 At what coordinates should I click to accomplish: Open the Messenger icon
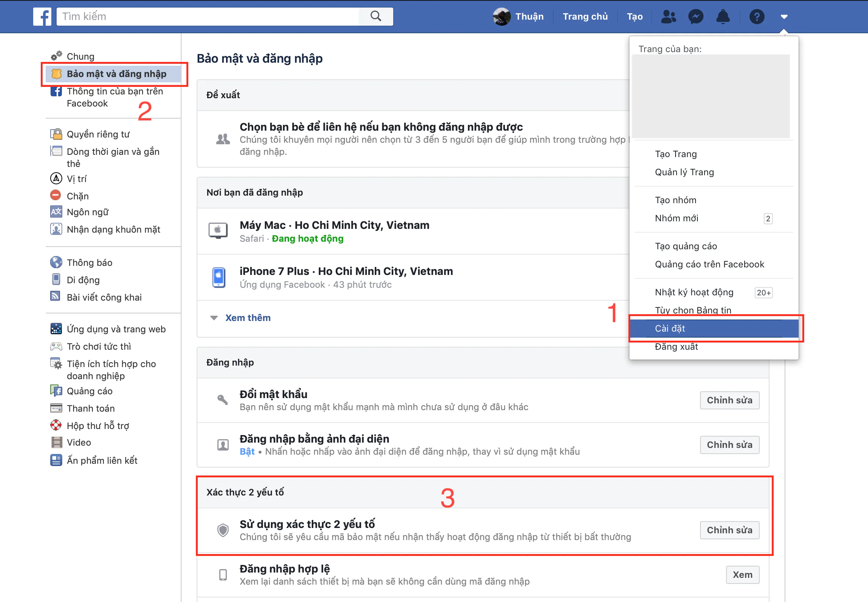coord(696,17)
